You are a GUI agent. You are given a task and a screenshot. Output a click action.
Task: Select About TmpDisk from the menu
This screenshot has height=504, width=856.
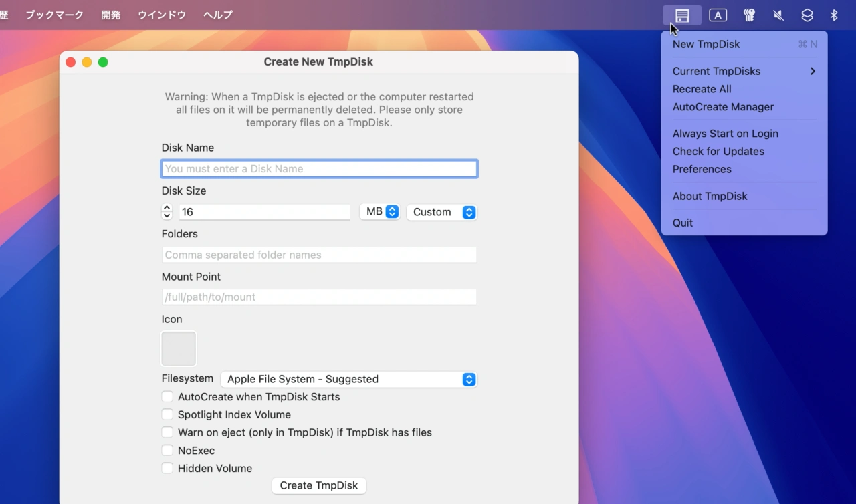point(710,196)
